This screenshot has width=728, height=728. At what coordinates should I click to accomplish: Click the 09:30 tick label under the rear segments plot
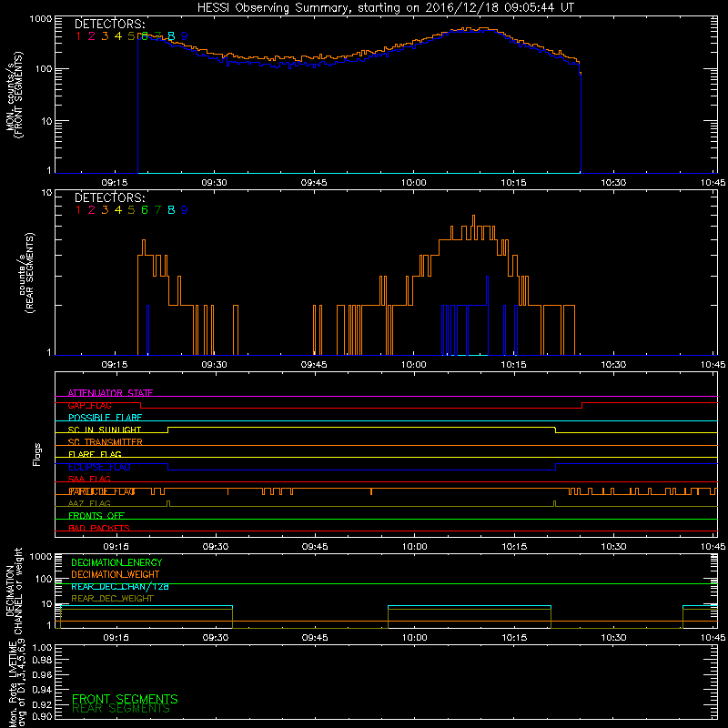(x=215, y=365)
